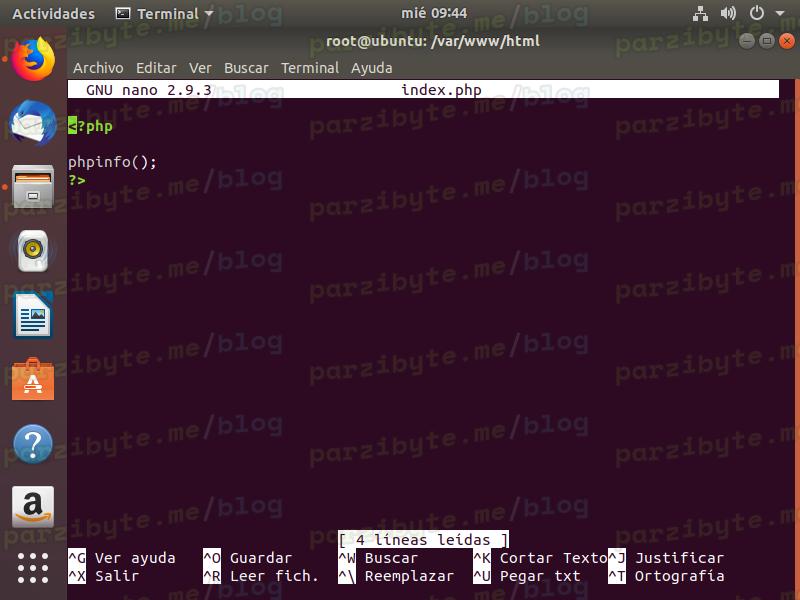Open the Ver menu
Image resolution: width=800 pixels, height=600 pixels.
tap(200, 68)
